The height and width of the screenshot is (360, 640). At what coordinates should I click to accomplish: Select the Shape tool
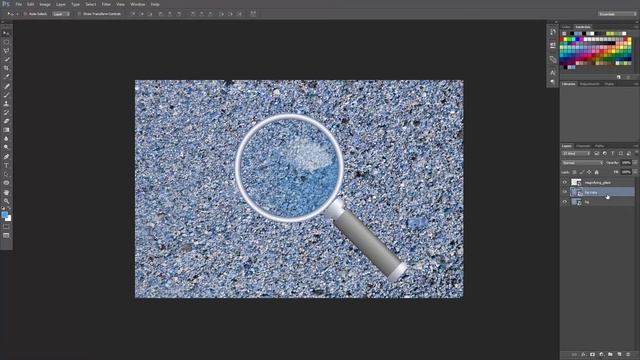coord(6,183)
